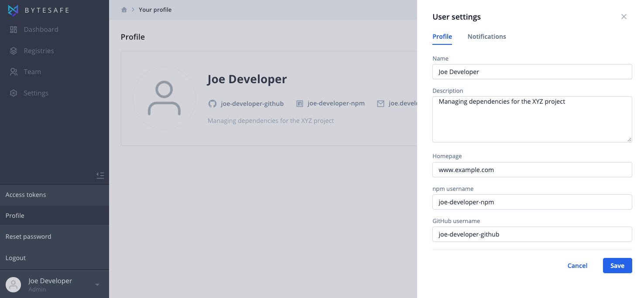Close the User settings panel

[x=624, y=17]
